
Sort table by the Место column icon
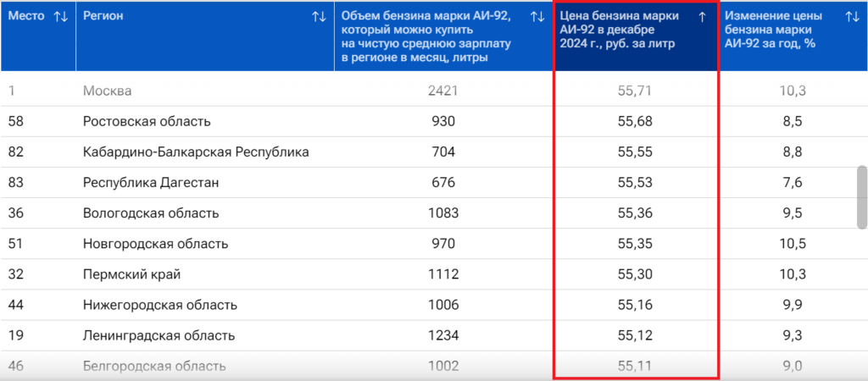60,17
